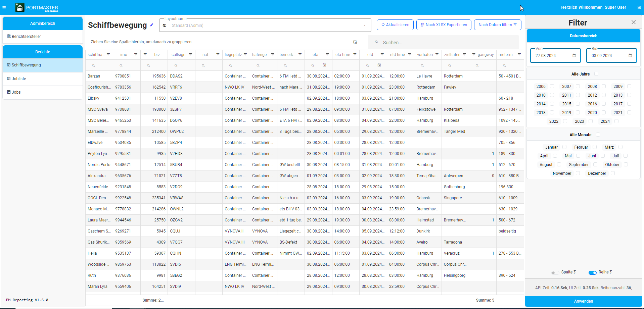The width and height of the screenshot is (644, 309).
Task: Open the calendar icon in eta filter row
Action: (324, 65)
